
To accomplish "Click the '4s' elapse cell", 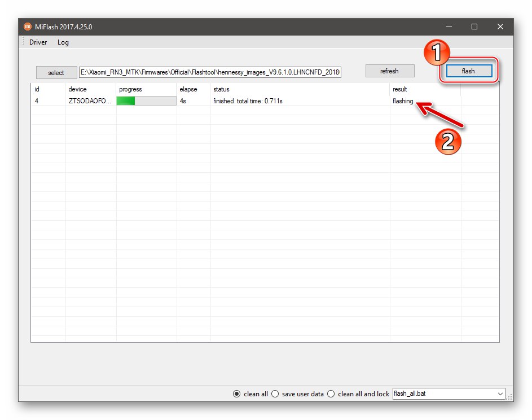I will [x=183, y=101].
